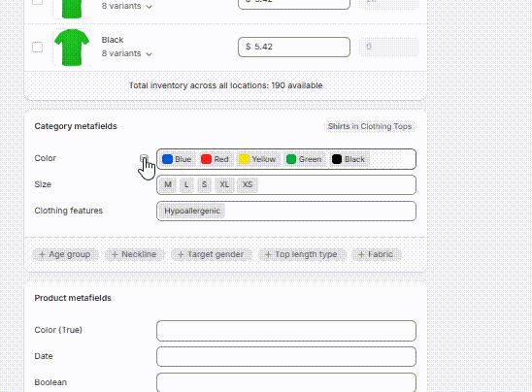Select the Blue color swatch chip
The image size is (532, 392).
tap(177, 159)
